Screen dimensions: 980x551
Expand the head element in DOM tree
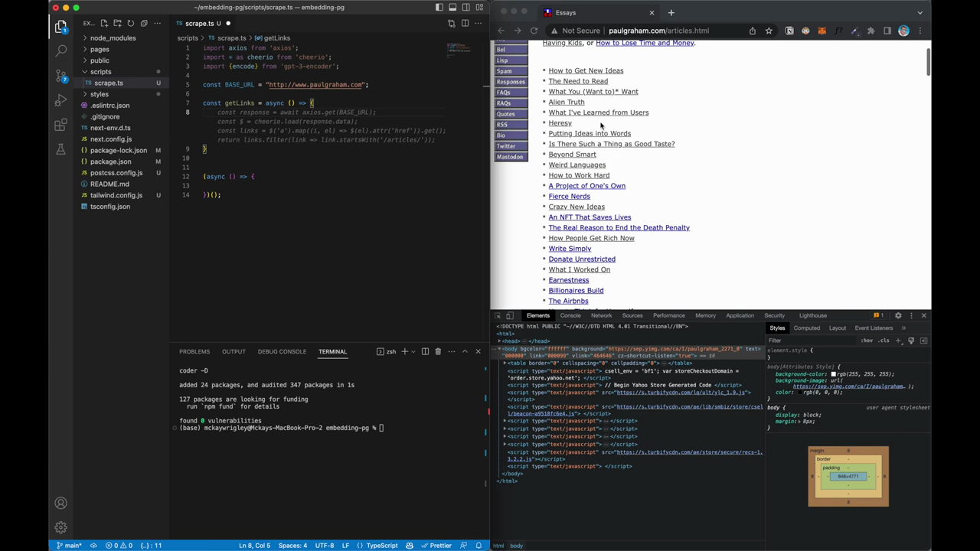coord(500,341)
